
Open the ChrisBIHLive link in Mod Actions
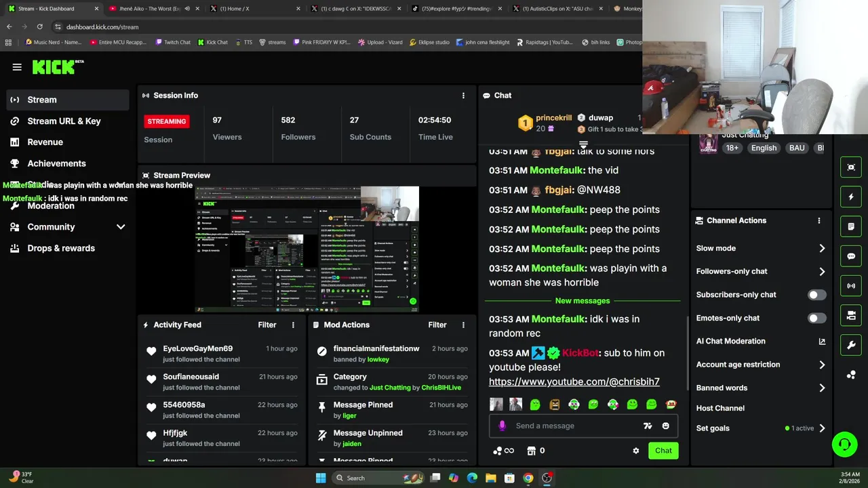point(441,388)
